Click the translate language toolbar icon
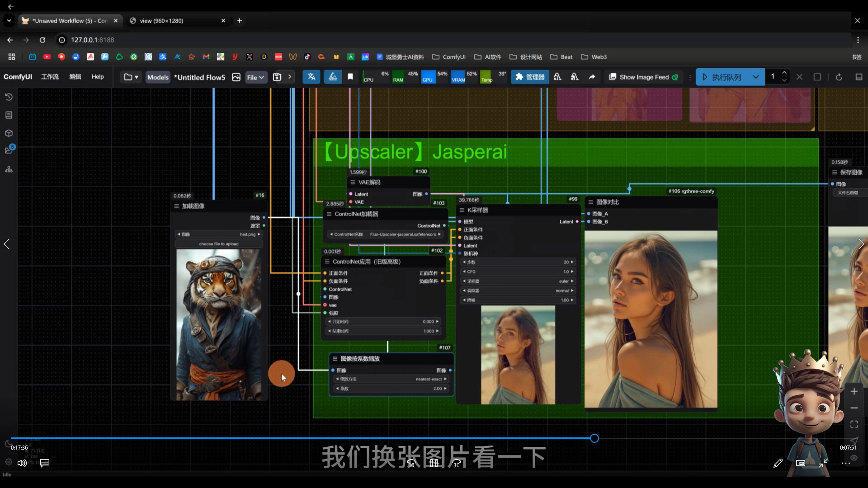 click(311, 77)
